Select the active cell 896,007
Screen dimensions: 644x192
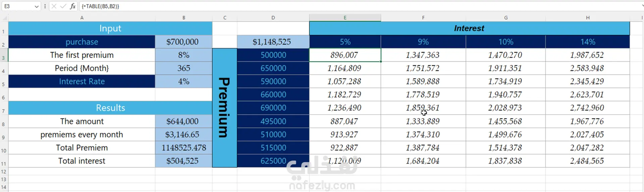(x=345, y=55)
